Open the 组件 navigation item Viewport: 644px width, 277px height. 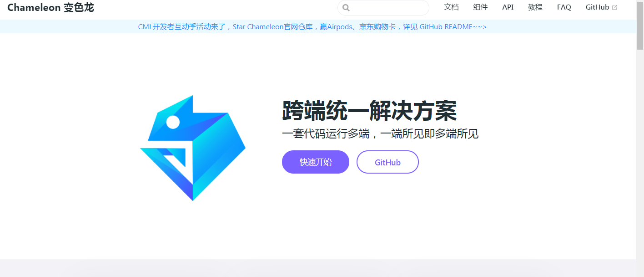[480, 7]
